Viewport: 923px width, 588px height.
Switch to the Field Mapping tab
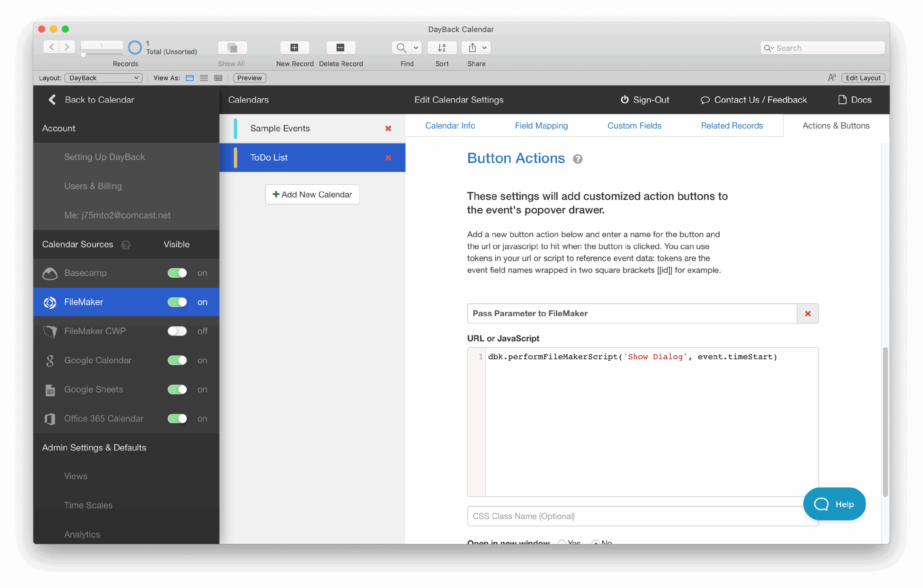541,126
